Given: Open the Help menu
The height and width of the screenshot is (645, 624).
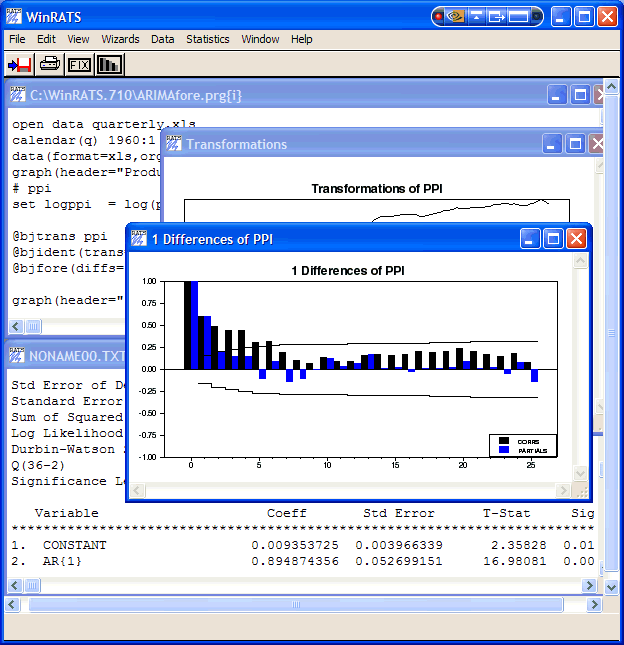Looking at the screenshot, I should coord(302,39).
